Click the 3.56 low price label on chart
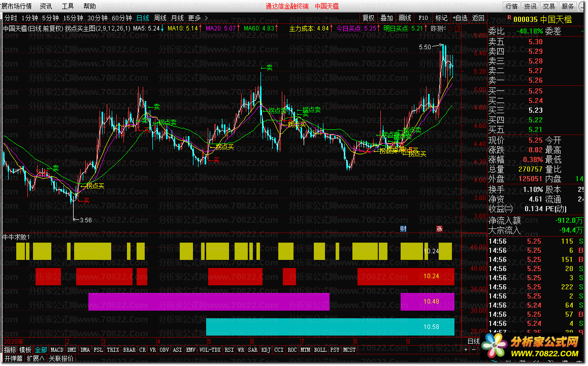 coord(85,220)
